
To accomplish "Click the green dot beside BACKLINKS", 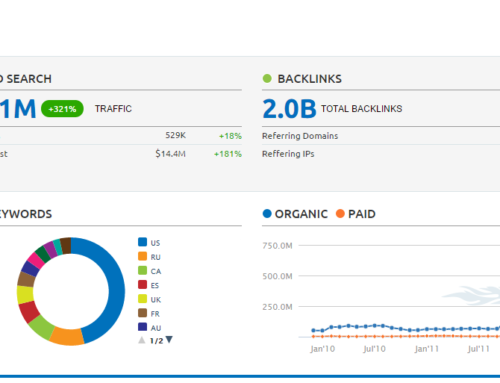I will tap(267, 79).
